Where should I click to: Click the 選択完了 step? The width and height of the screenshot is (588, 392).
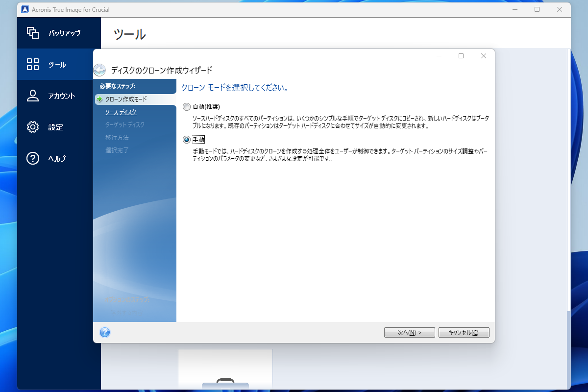[x=117, y=150]
